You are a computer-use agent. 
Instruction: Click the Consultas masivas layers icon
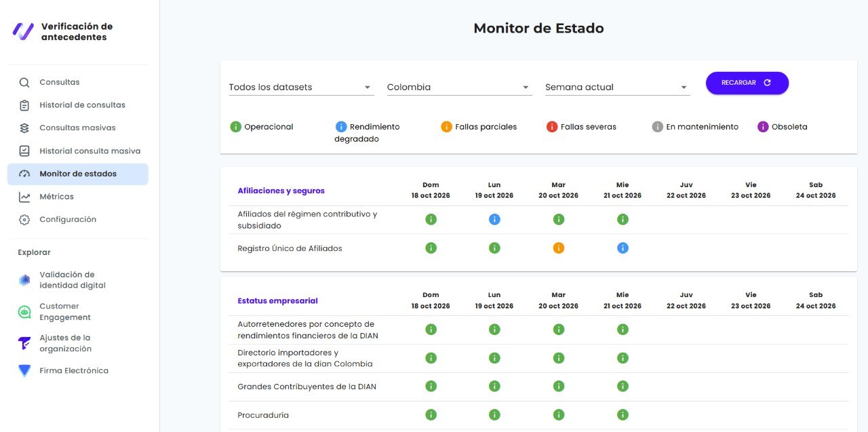pyautogui.click(x=24, y=128)
